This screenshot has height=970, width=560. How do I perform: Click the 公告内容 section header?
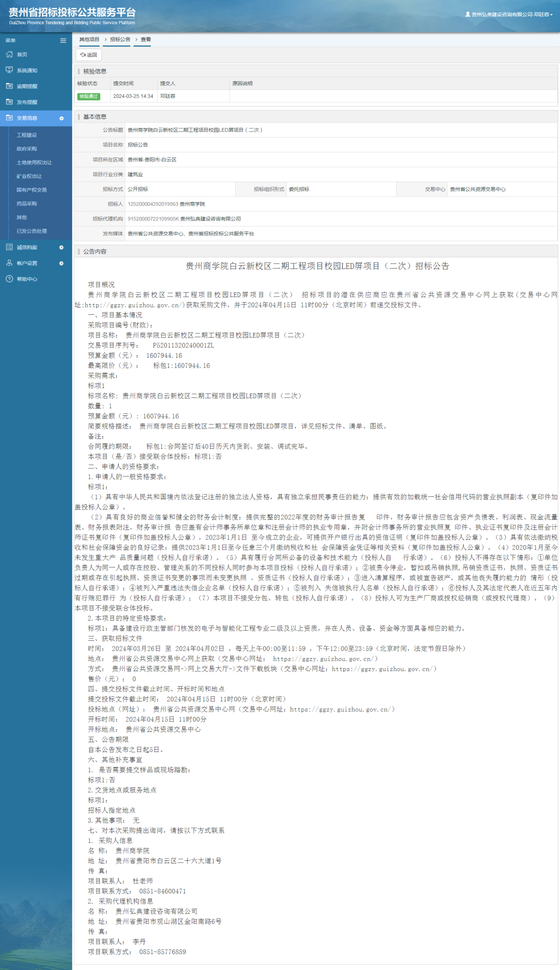tap(95, 252)
